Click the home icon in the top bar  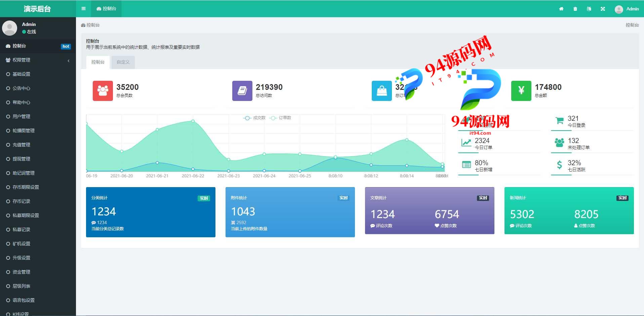tap(561, 9)
